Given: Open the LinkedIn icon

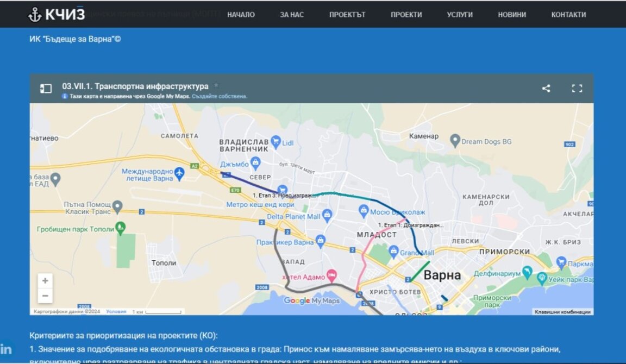Looking at the screenshot, I should [7, 349].
